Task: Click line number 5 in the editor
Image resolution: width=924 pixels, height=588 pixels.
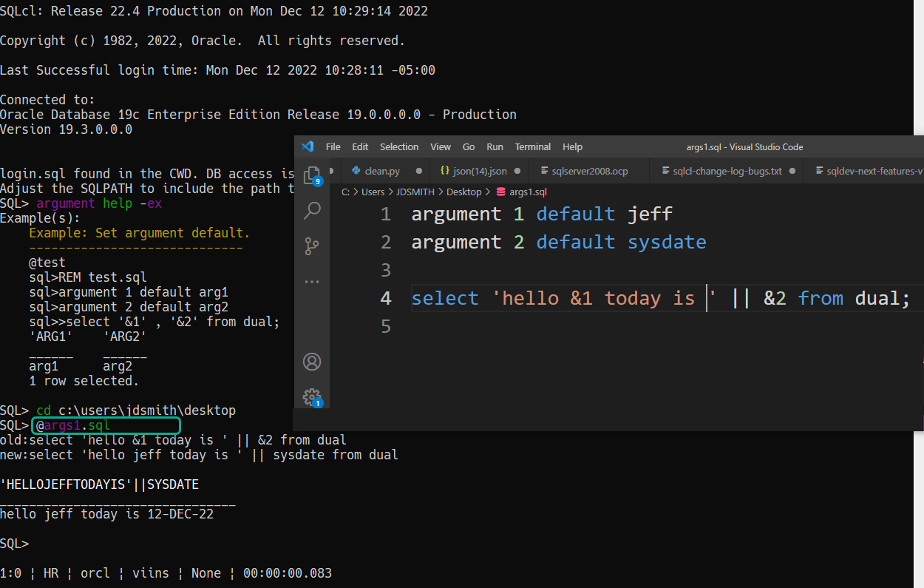Action: [x=386, y=326]
